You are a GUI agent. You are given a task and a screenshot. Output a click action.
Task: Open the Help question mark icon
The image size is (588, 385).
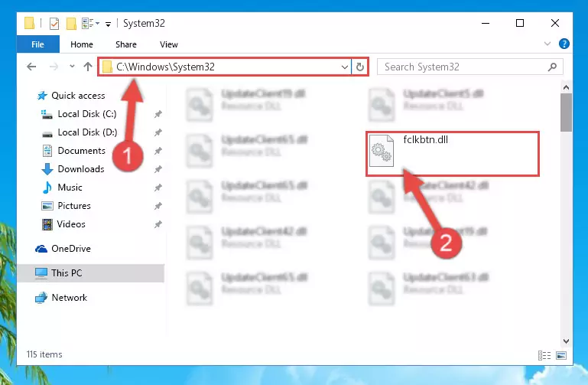coord(564,44)
